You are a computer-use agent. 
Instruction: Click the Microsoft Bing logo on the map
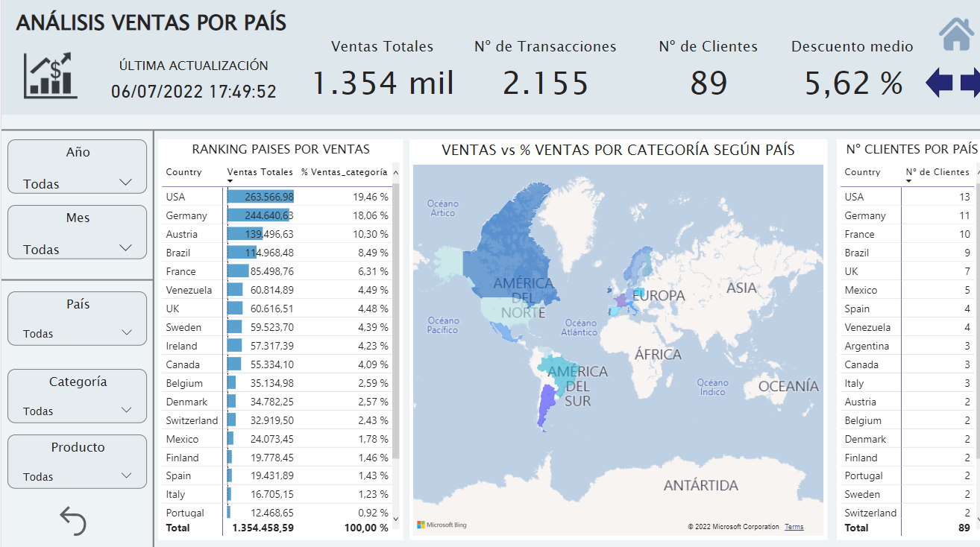click(443, 526)
